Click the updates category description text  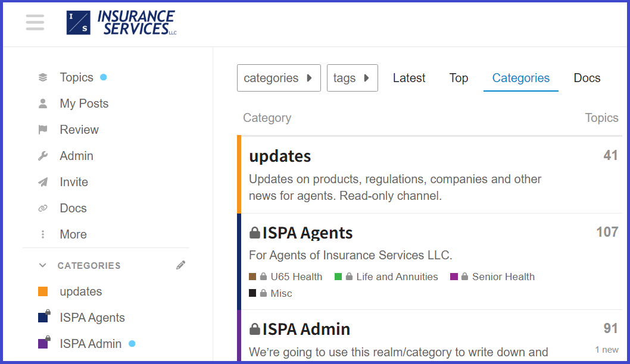395,187
